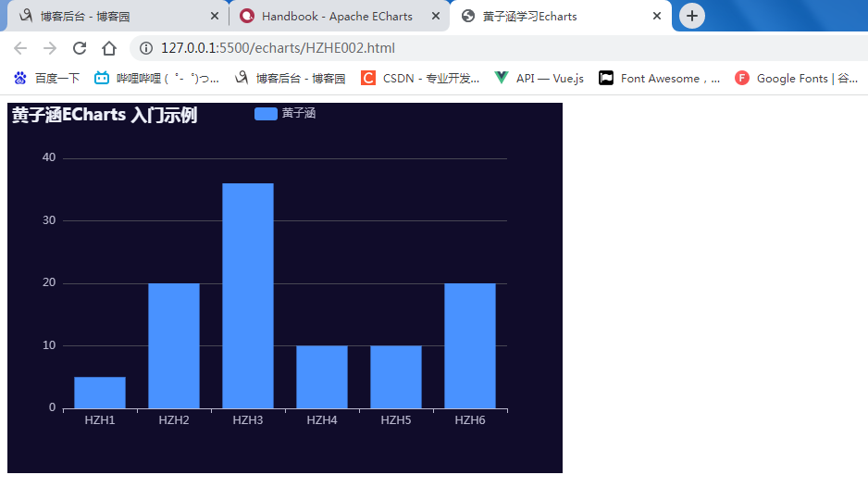
Task: Click the y-axis value 20
Action: click(x=49, y=282)
